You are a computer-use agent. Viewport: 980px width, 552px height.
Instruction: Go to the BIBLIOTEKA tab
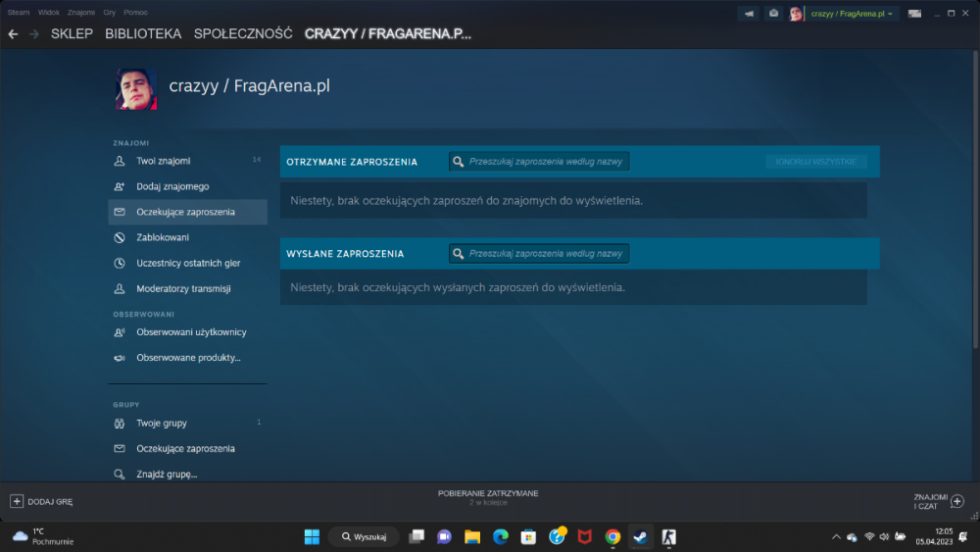143,34
